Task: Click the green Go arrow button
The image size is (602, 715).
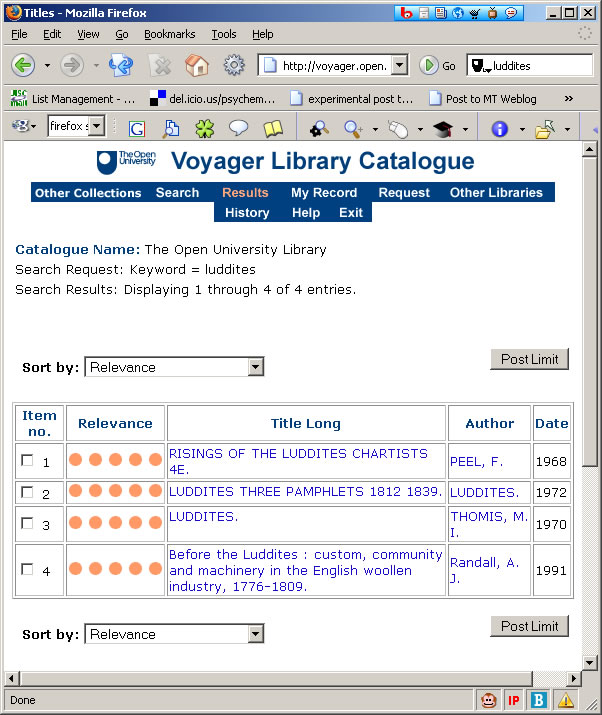Action: click(428, 66)
